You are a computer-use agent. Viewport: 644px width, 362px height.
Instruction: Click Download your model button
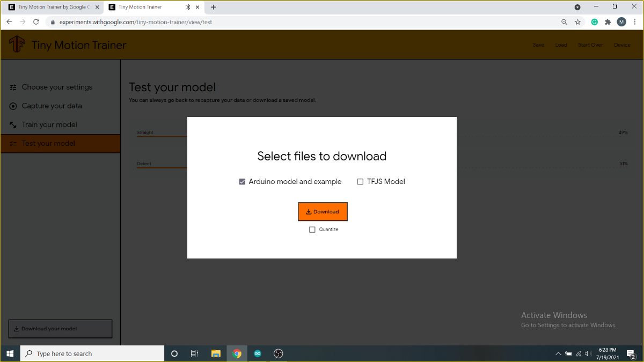tap(60, 329)
